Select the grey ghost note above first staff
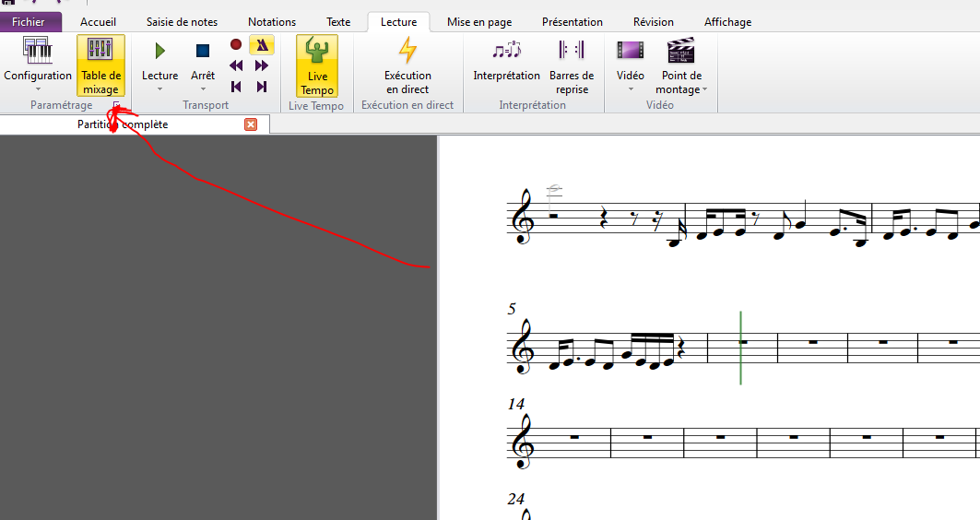980x520 pixels. tap(554, 188)
